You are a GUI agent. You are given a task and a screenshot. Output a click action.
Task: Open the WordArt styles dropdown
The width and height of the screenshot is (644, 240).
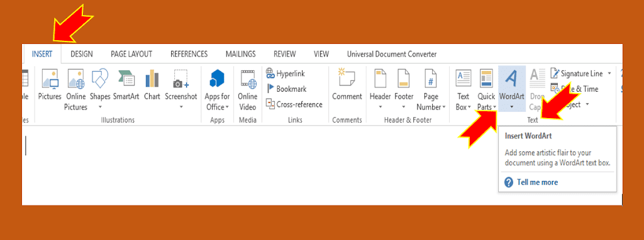(512, 107)
